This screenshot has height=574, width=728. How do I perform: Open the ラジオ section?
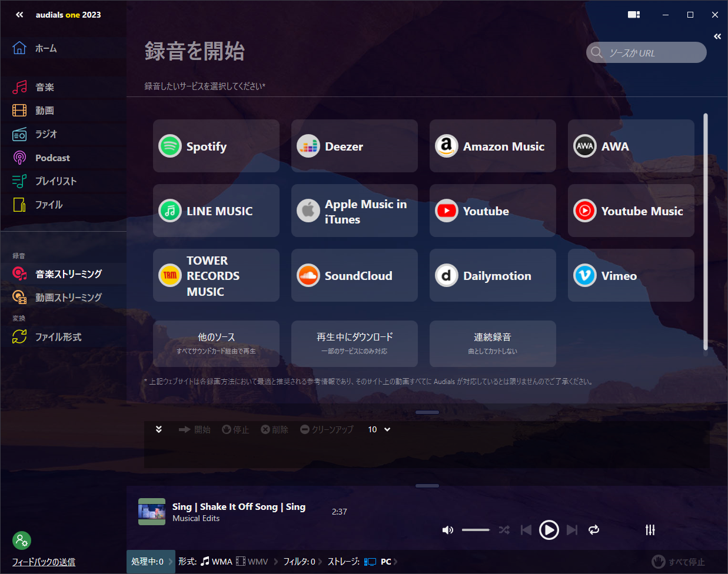pyautogui.click(x=63, y=134)
